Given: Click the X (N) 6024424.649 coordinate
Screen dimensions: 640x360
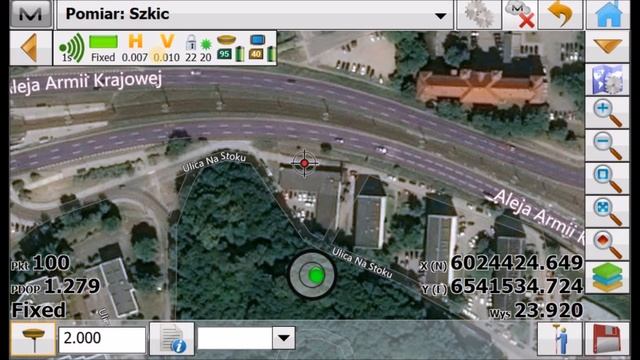Looking at the screenshot, I should tap(502, 263).
